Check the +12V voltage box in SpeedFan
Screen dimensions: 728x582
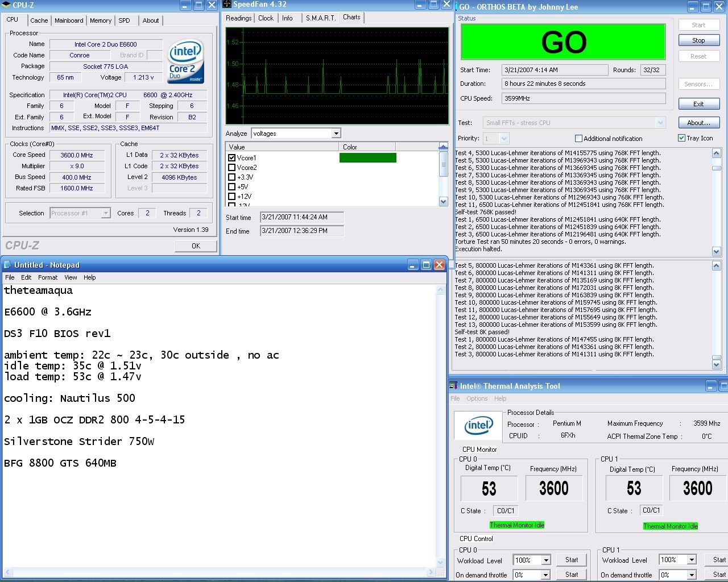pos(231,197)
